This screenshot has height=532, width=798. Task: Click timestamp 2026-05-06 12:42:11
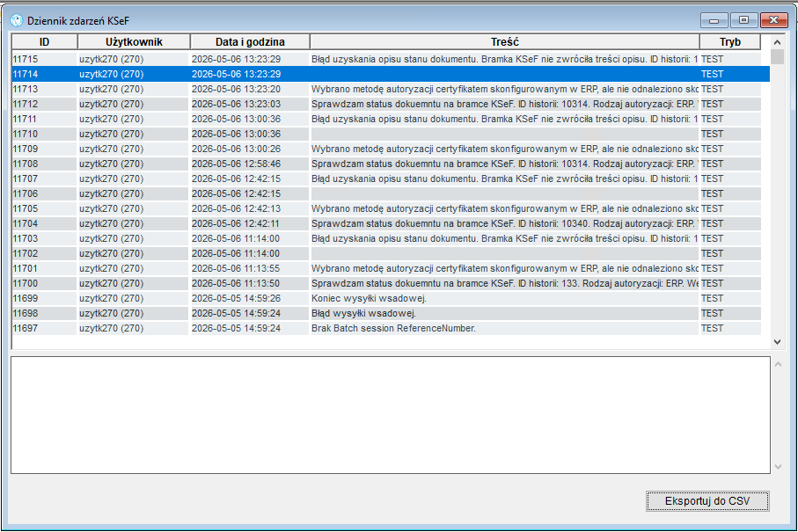pos(236,223)
